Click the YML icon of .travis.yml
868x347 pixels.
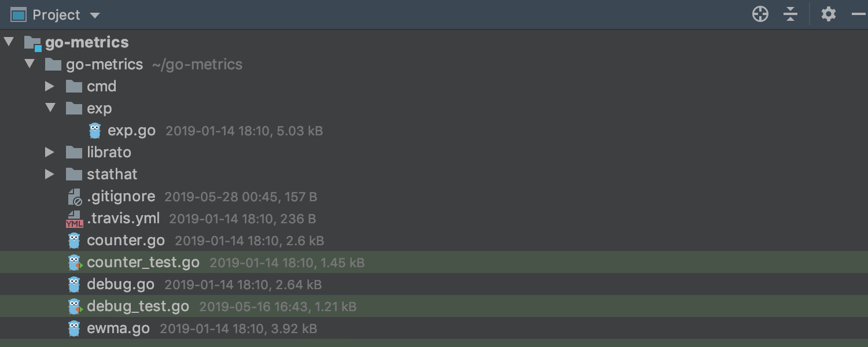coord(74,219)
